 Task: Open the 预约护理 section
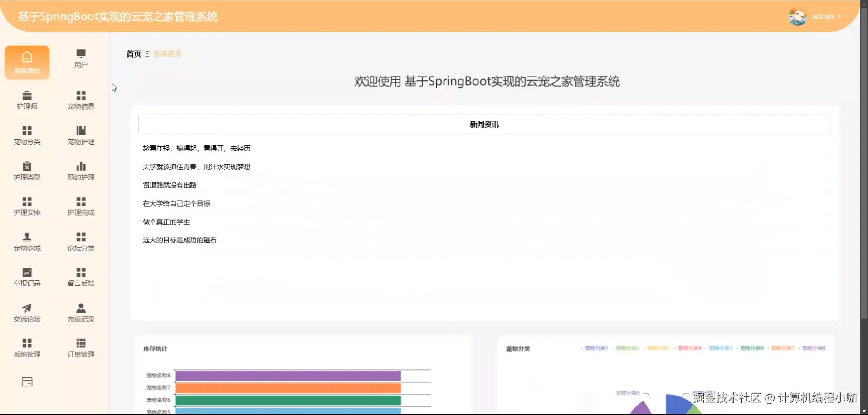tap(80, 170)
